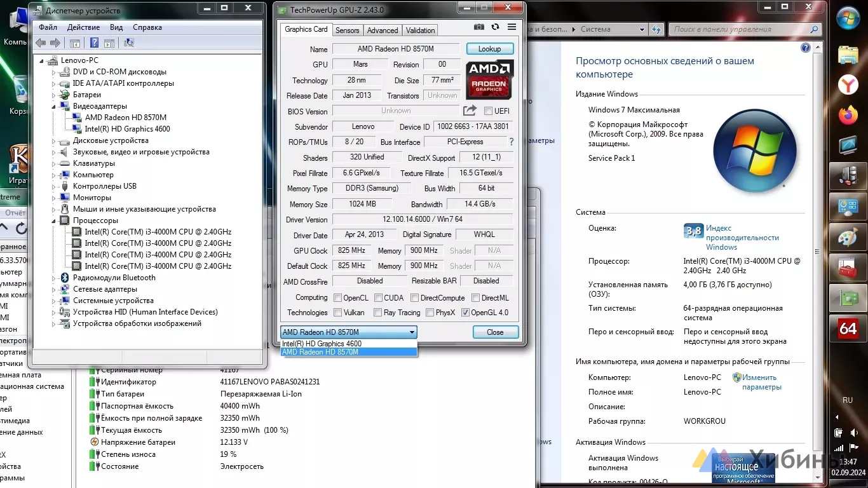
Task: Open the blue question mark help icon
Action: (x=94, y=43)
